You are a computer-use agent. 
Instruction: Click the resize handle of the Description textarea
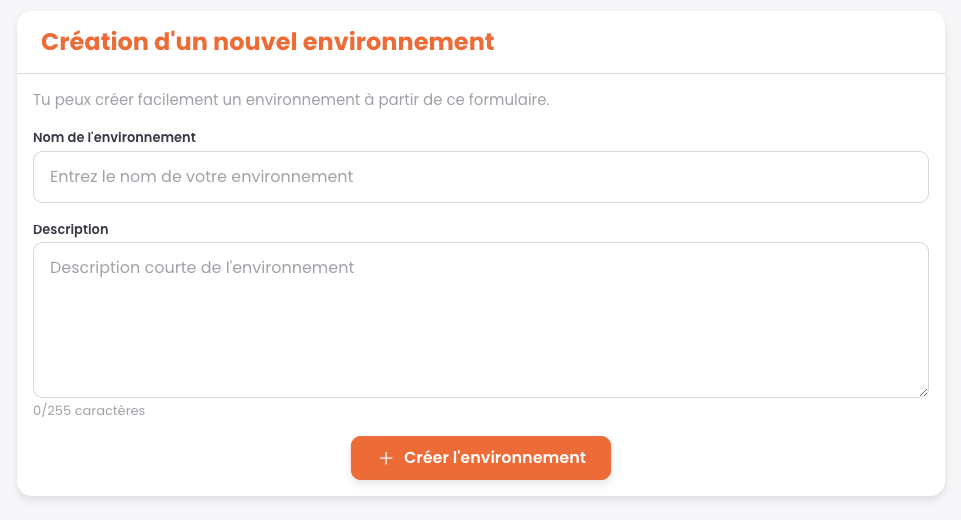[923, 392]
